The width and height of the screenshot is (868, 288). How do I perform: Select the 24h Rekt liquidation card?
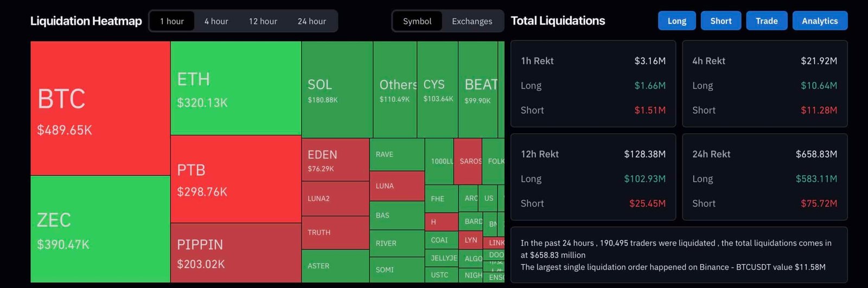click(764, 177)
